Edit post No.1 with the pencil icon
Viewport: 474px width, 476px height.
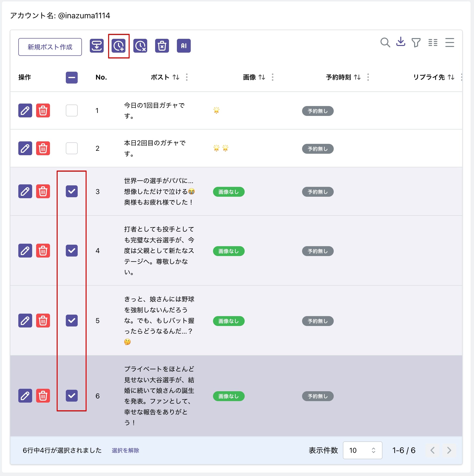click(25, 111)
